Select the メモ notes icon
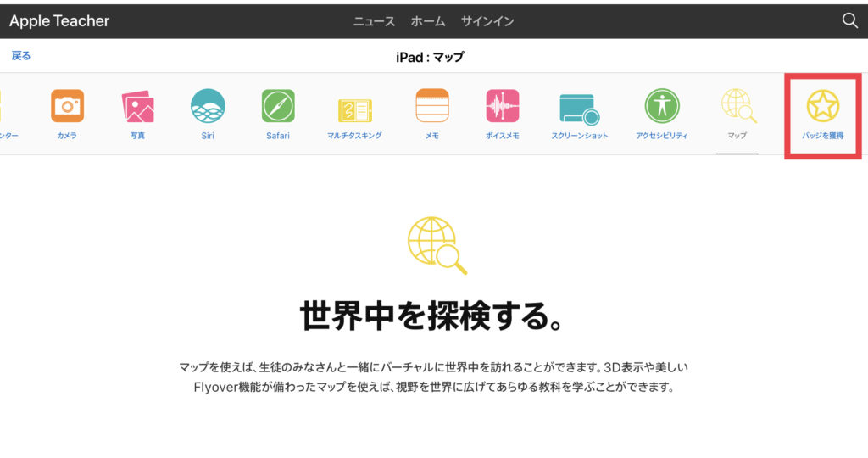Screen dimensions: 868x458 tap(431, 107)
